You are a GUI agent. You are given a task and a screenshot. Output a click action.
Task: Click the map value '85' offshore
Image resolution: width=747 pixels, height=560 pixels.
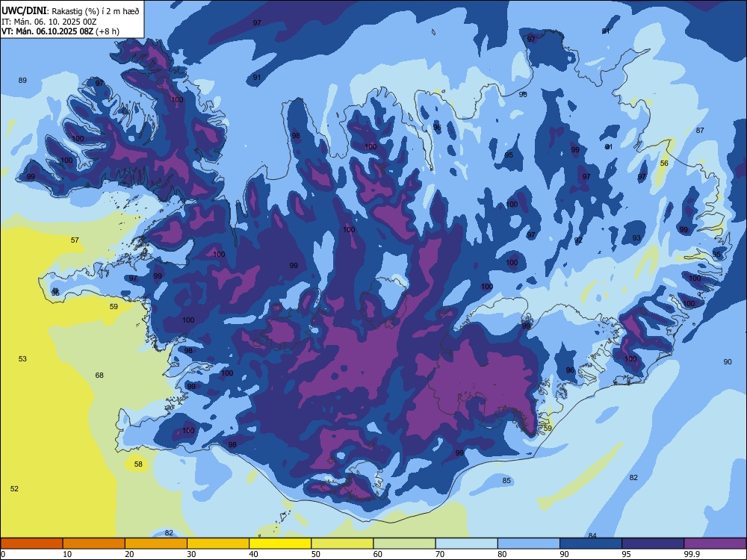click(x=506, y=480)
